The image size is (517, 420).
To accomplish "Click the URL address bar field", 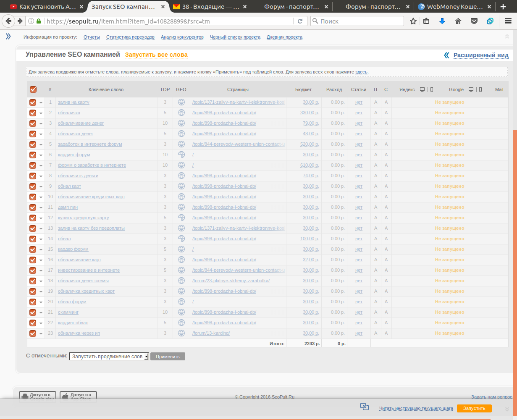I will tap(168, 21).
